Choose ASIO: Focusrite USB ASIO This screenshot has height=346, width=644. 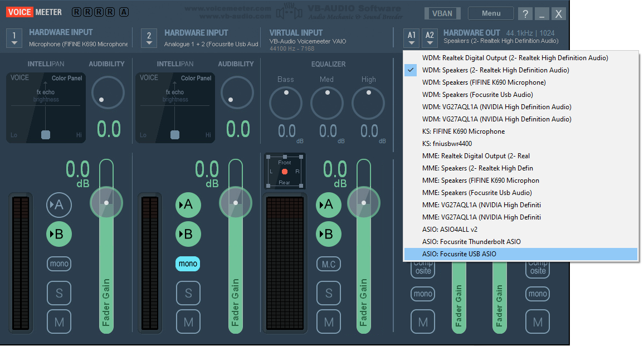click(x=521, y=254)
